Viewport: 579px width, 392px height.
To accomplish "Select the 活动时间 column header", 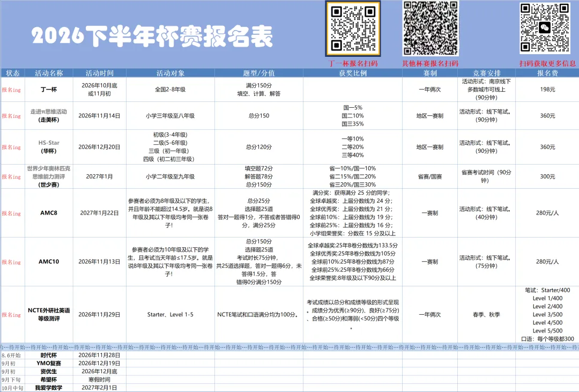I will pyautogui.click(x=99, y=73).
